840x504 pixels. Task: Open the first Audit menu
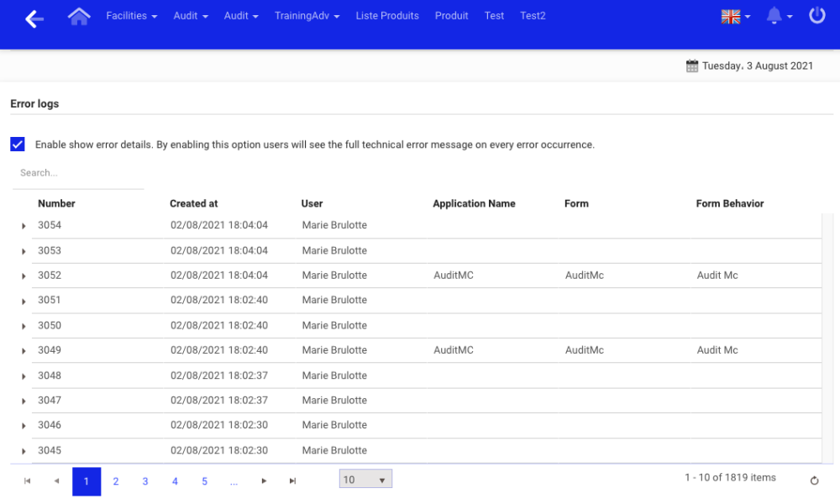(191, 15)
